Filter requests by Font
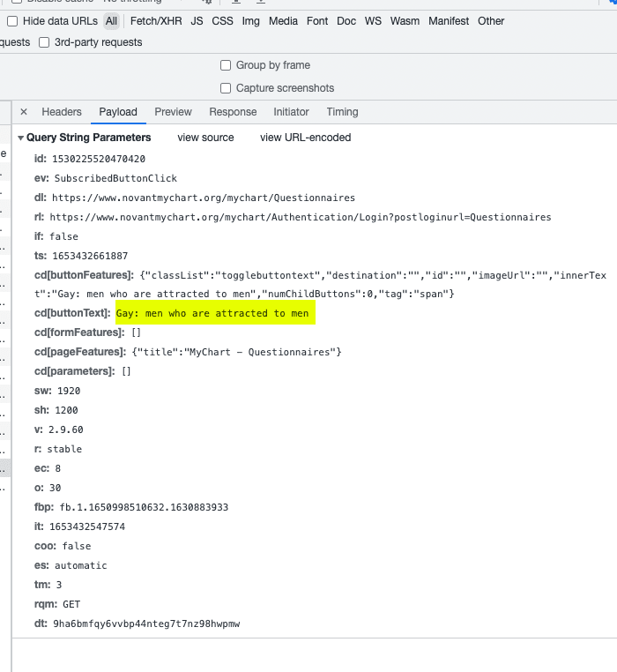617x672 pixels. coord(317,21)
